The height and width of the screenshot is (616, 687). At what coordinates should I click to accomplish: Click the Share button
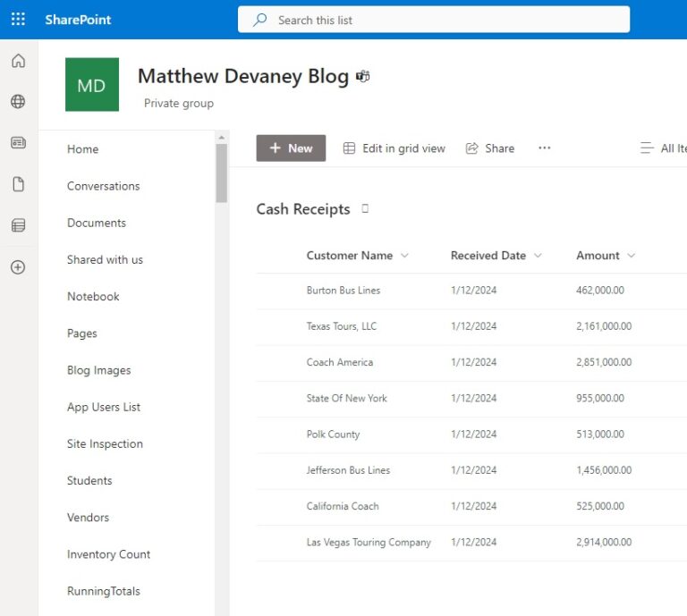(x=490, y=148)
